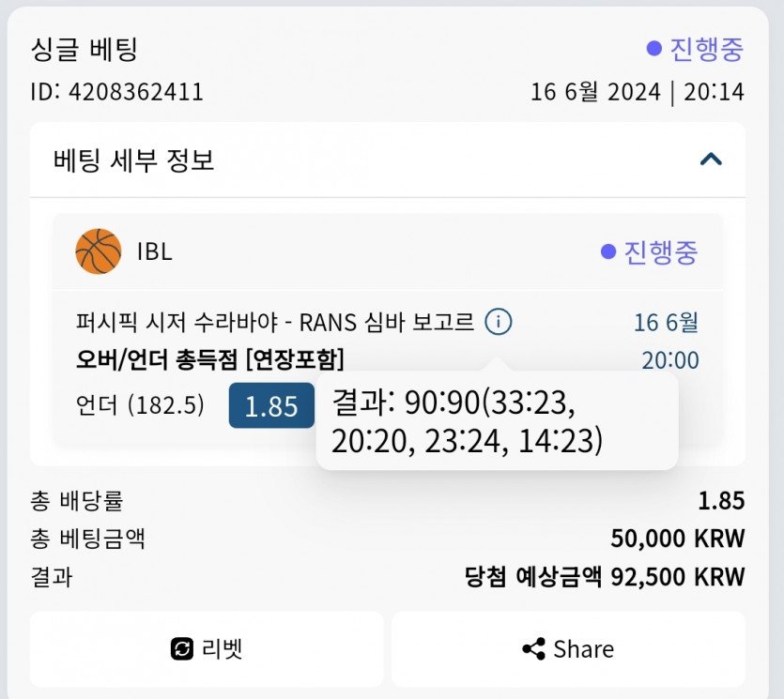The image size is (784, 699).
Task: Open the 베팅 세부 정보 header label
Action: [x=134, y=160]
